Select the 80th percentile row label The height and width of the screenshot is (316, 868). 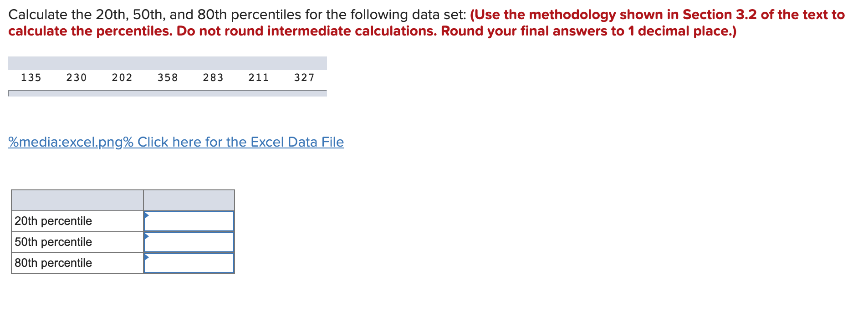[x=53, y=263]
